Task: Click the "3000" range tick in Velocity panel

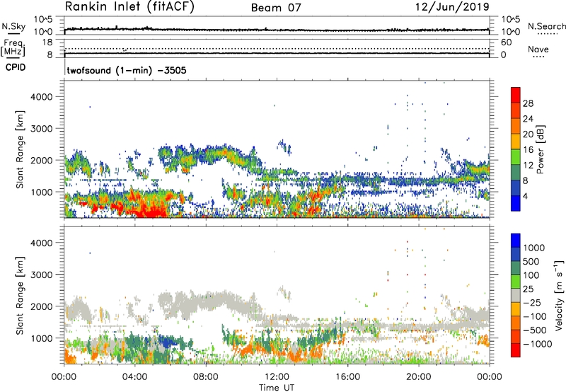Action: [x=41, y=275]
